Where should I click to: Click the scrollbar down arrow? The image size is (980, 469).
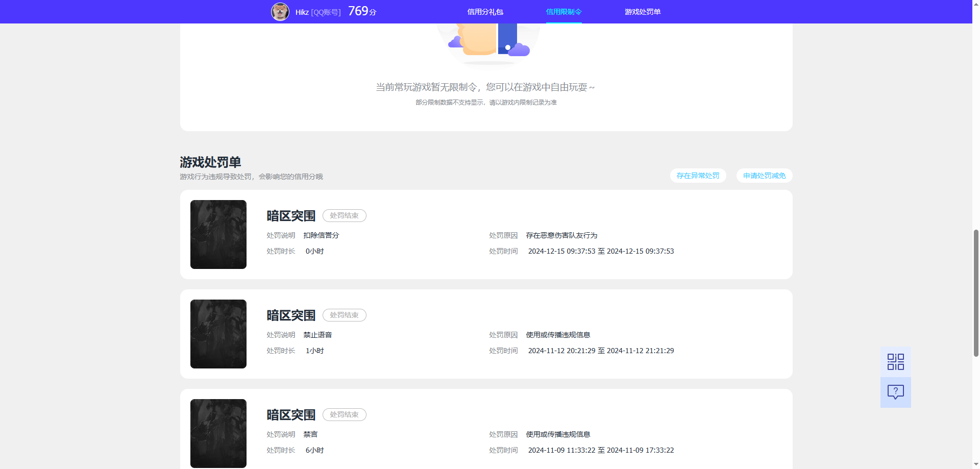click(975, 463)
